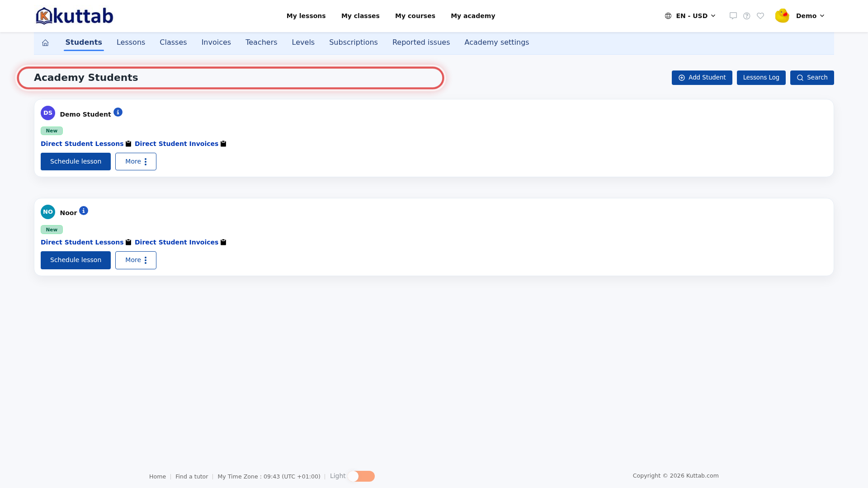The height and width of the screenshot is (488, 868).
Task: Click the duck profile avatar
Action: pyautogui.click(x=782, y=16)
